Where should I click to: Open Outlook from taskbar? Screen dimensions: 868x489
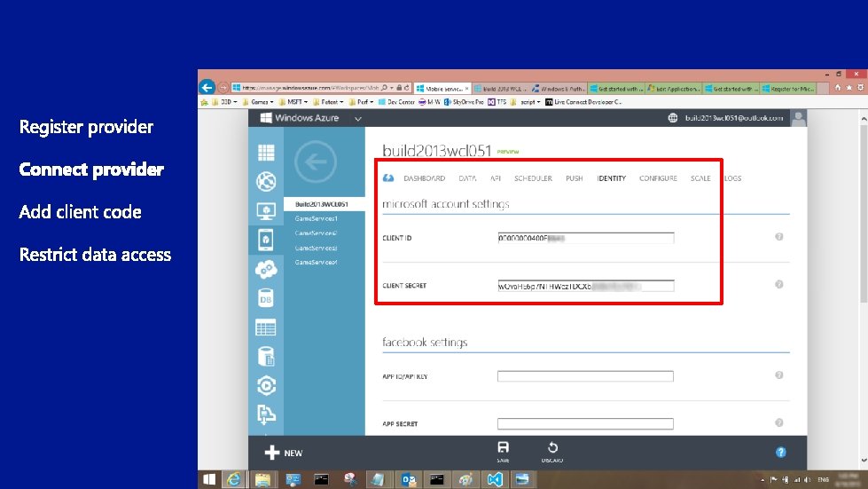coord(408,479)
